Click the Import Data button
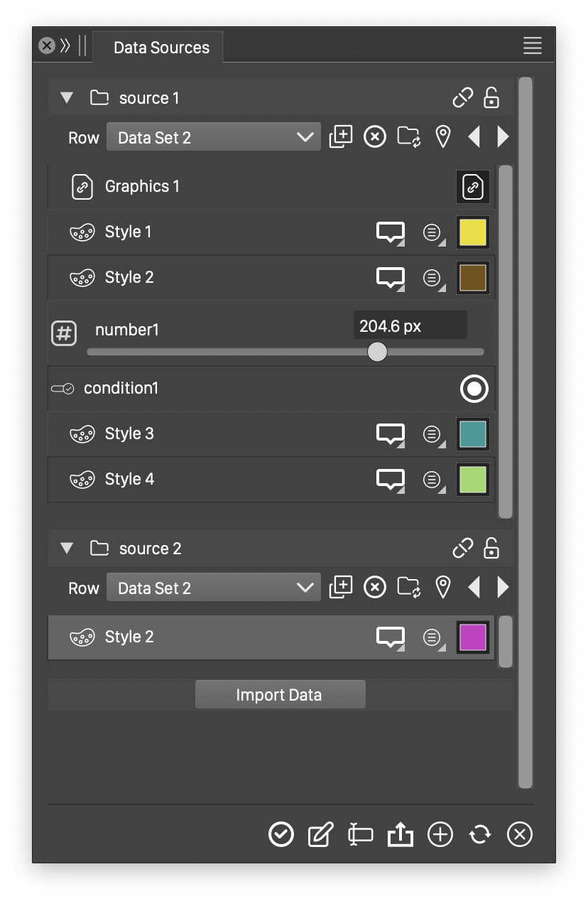Screen dimensions: 588x901 [x=280, y=695]
